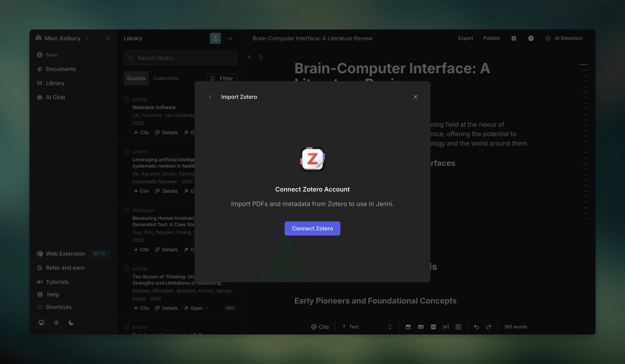Click the Systematic Reviews journal link

click(x=154, y=182)
